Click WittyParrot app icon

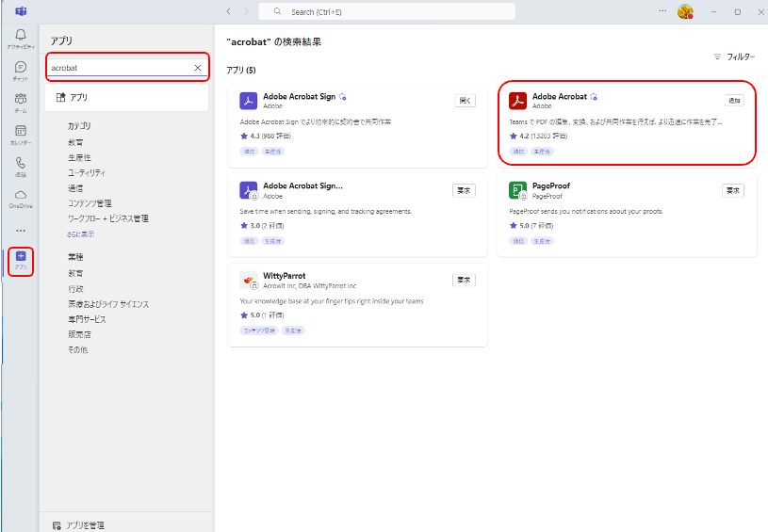pos(249,280)
